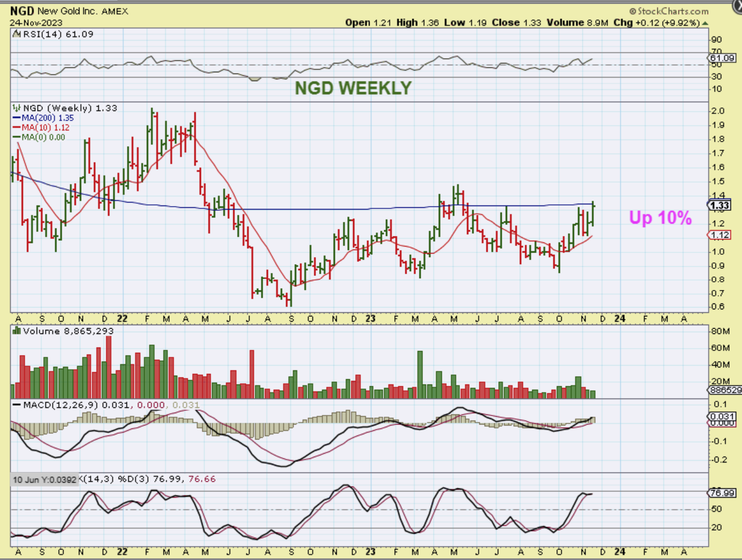Screen dimensions: 742x560
Task: Click the RSI(14) 61.09 panel label
Action: [x=58, y=34]
